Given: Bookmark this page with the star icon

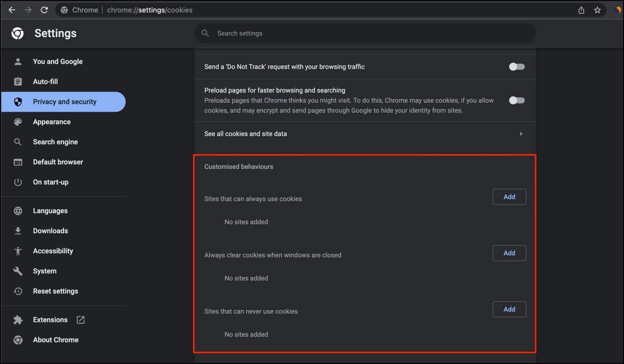Looking at the screenshot, I should 597,10.
